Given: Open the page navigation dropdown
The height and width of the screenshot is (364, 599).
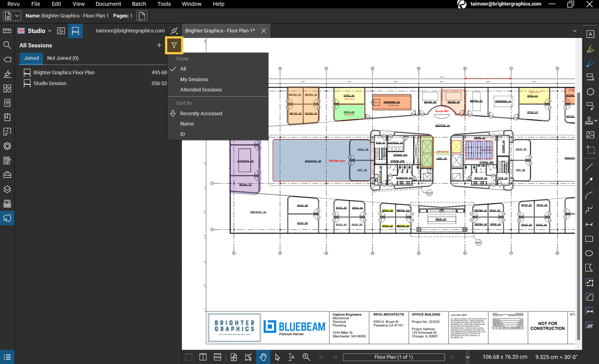Looking at the screenshot, I should (x=467, y=357).
